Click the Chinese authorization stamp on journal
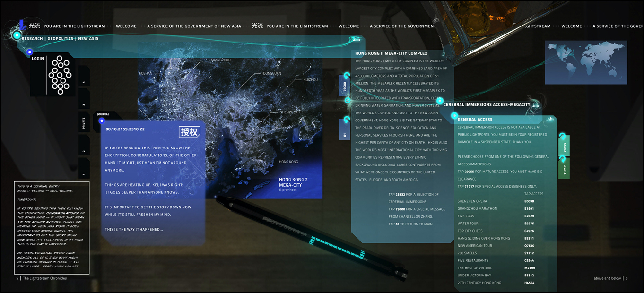The image size is (644, 293). [x=189, y=132]
